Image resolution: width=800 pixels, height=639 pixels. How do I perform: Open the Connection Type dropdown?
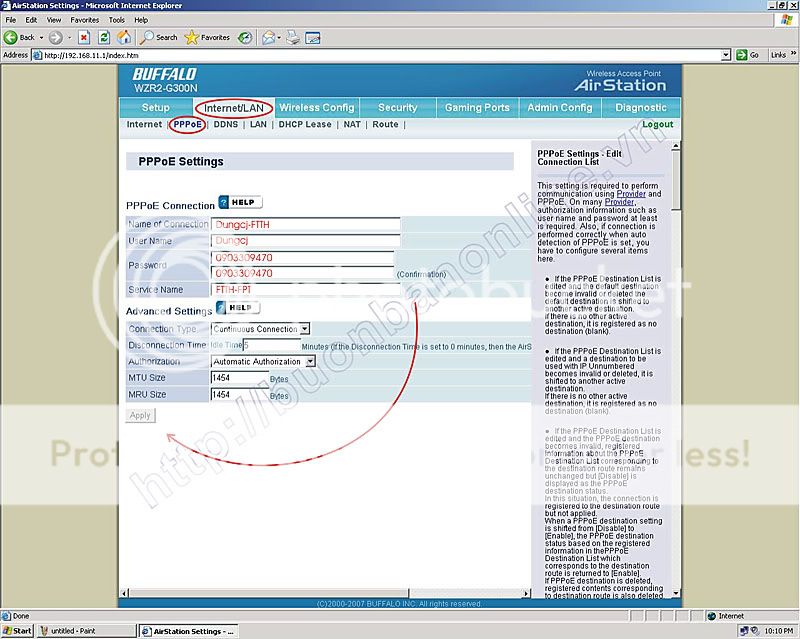(x=305, y=329)
